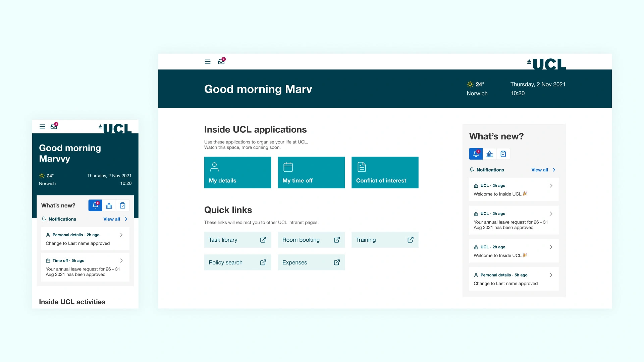Expand mobile Time off notification chevron

point(121,260)
